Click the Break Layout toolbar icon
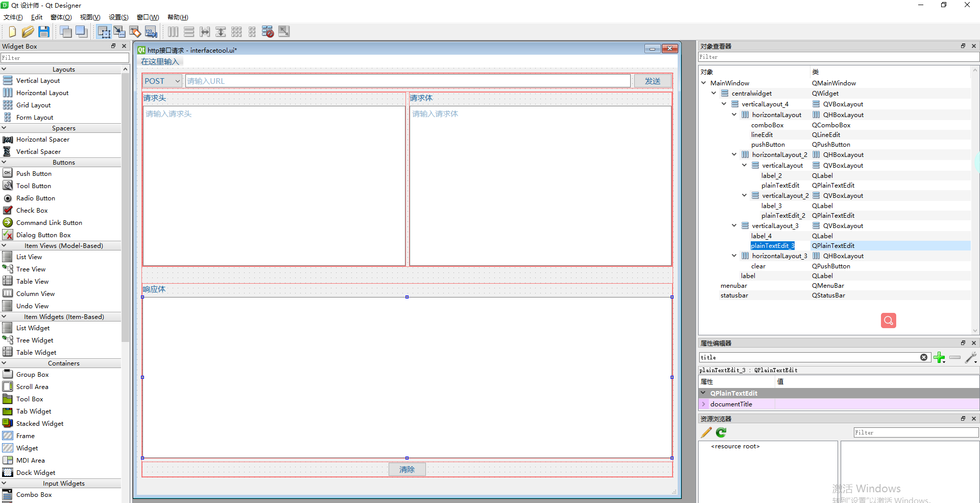The image size is (980, 503). point(268,32)
